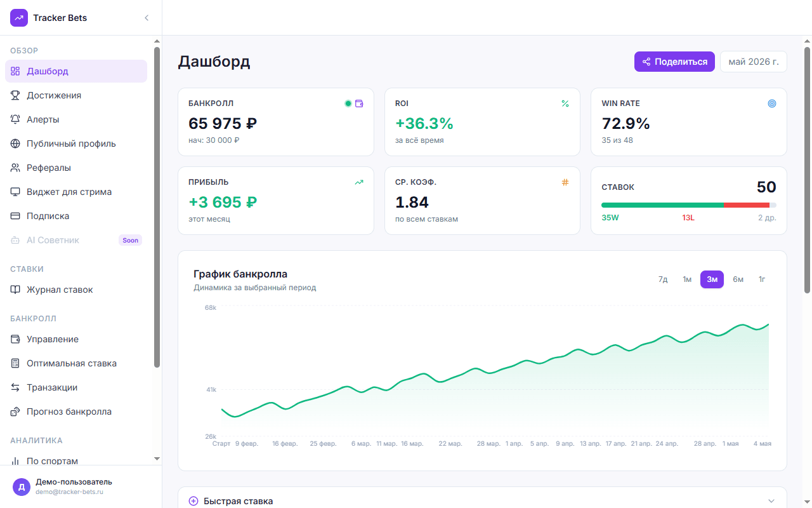Open Транзакции page
The height and width of the screenshot is (508, 812).
tap(76, 387)
